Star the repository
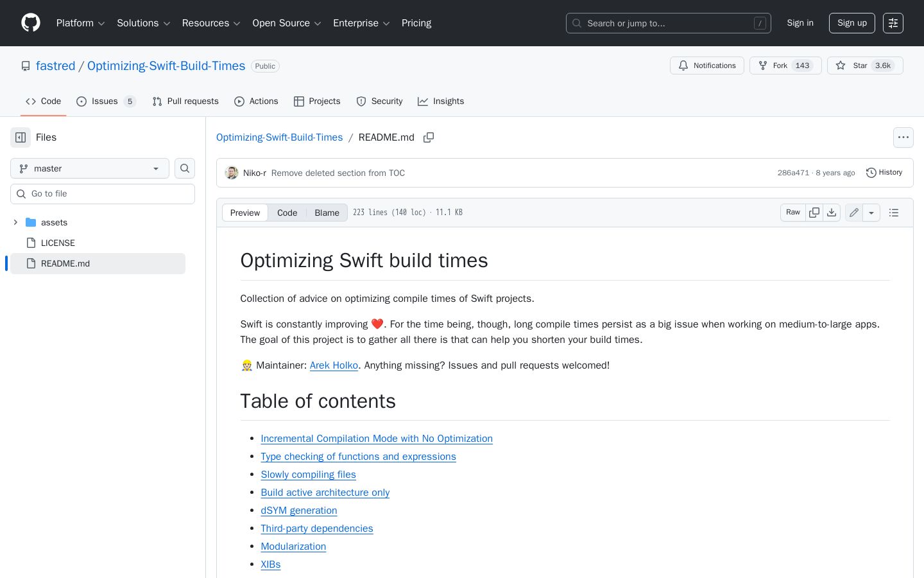924x578 pixels. pos(865,66)
